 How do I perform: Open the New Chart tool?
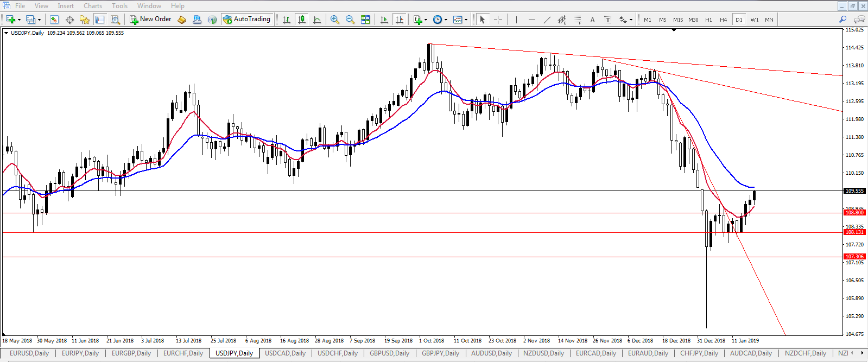[10, 20]
